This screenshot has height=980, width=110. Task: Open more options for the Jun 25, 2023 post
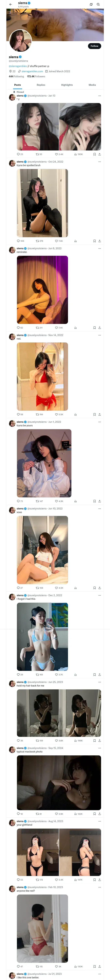click(x=99, y=682)
